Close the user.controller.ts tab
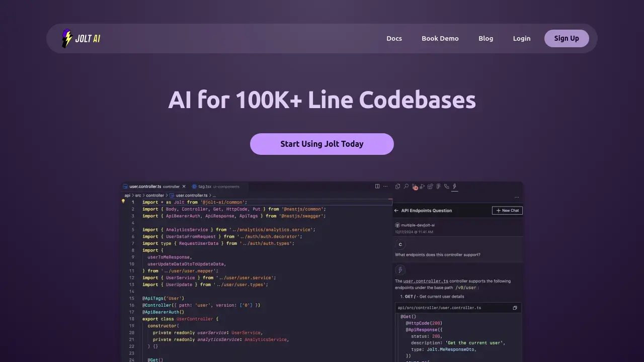 click(x=184, y=187)
